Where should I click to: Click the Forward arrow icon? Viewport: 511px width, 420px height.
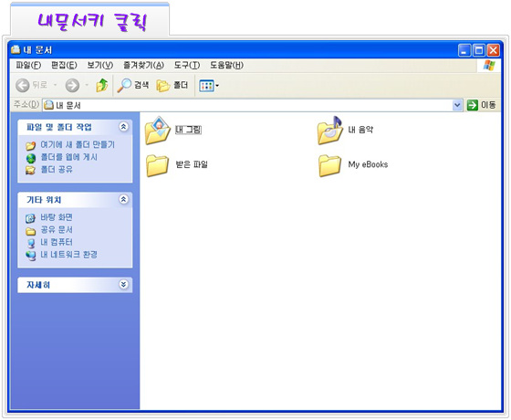click(x=72, y=86)
